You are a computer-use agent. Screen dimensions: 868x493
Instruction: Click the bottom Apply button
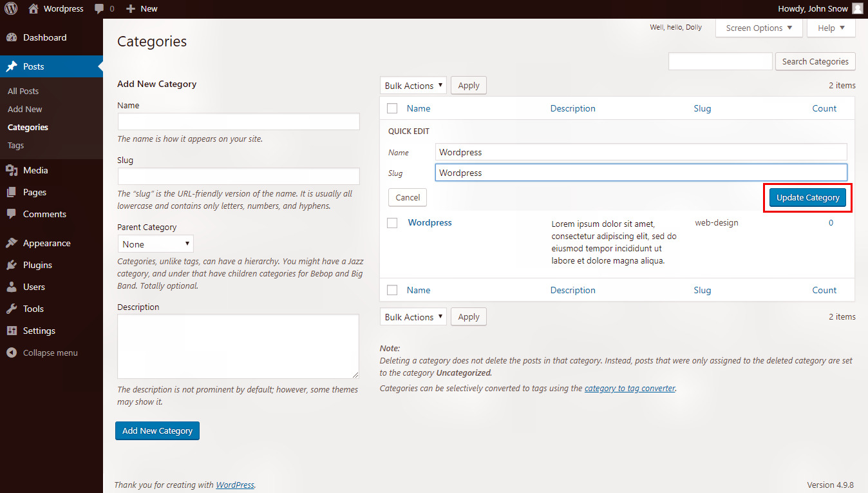click(x=469, y=316)
